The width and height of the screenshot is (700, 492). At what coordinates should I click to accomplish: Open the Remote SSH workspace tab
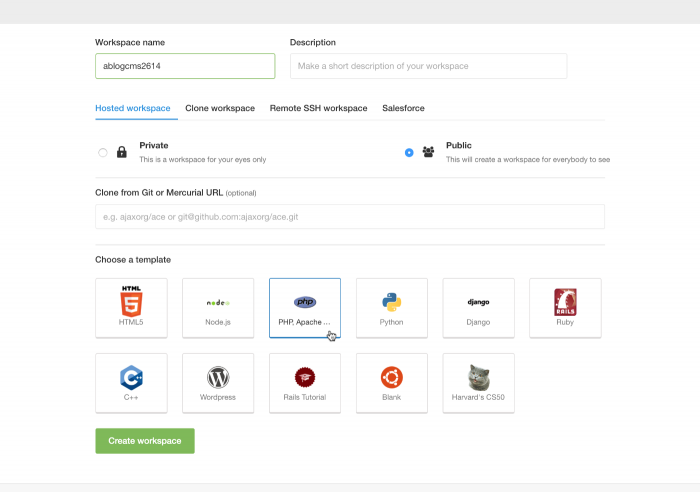click(x=318, y=108)
